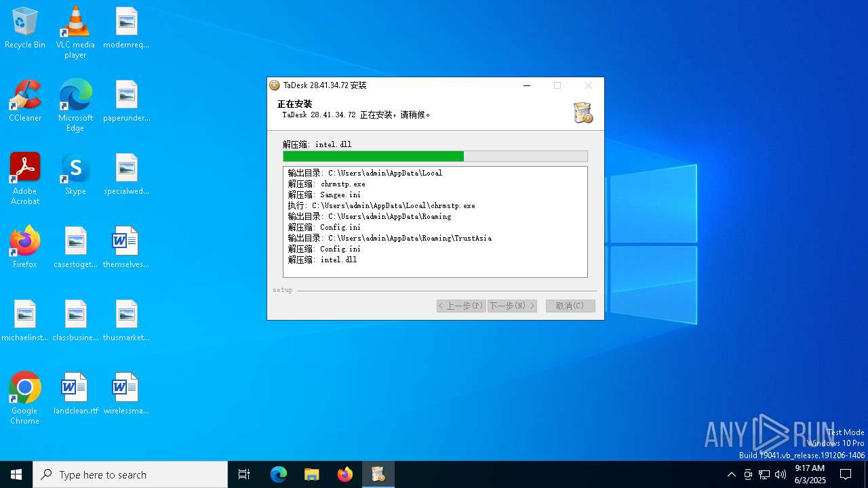Screen dimensions: 868x488
Task: Click the taskbar clock showing 9:17 AM
Action: pyautogui.click(x=810, y=474)
